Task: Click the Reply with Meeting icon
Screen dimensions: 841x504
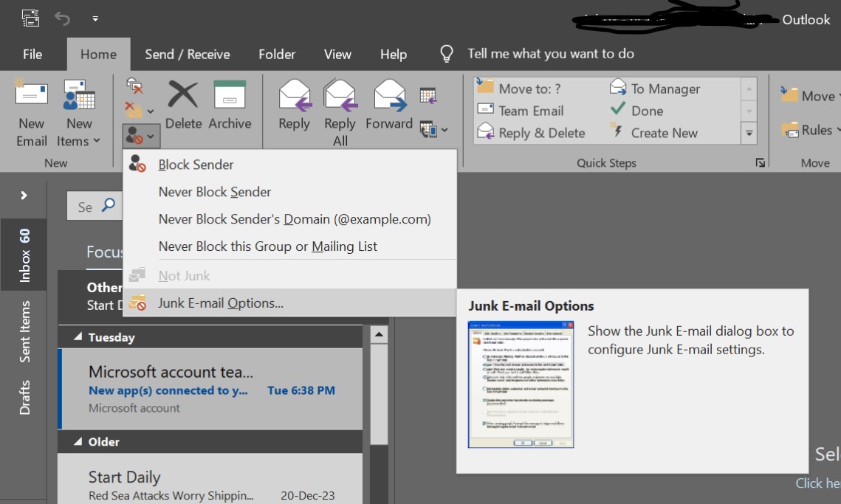Action: tap(428, 95)
